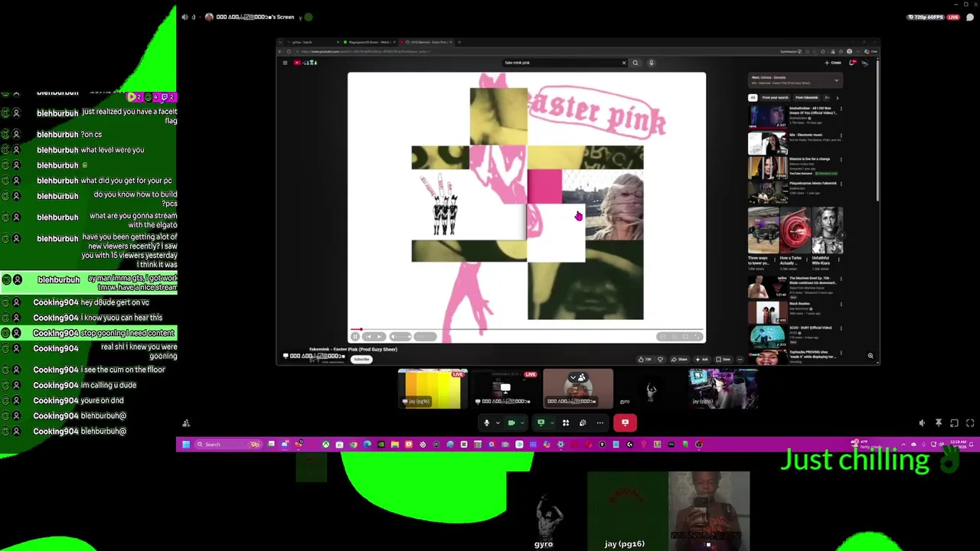Open camera options dropdown arrow
Image resolution: width=980 pixels, height=551 pixels.
coord(522,422)
